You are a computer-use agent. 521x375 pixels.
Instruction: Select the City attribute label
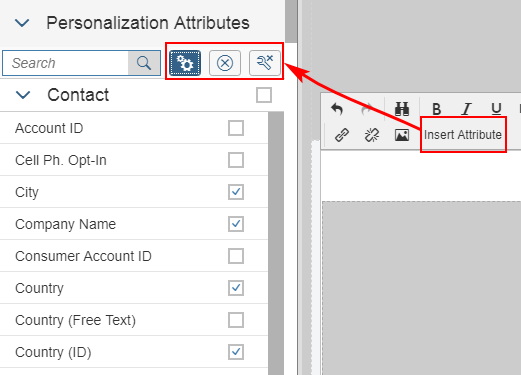(27, 192)
